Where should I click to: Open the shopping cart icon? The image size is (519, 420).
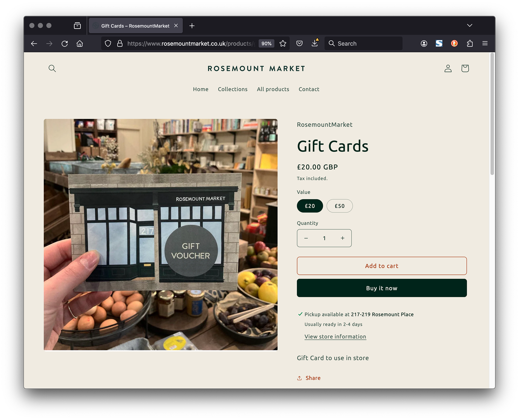[465, 68]
